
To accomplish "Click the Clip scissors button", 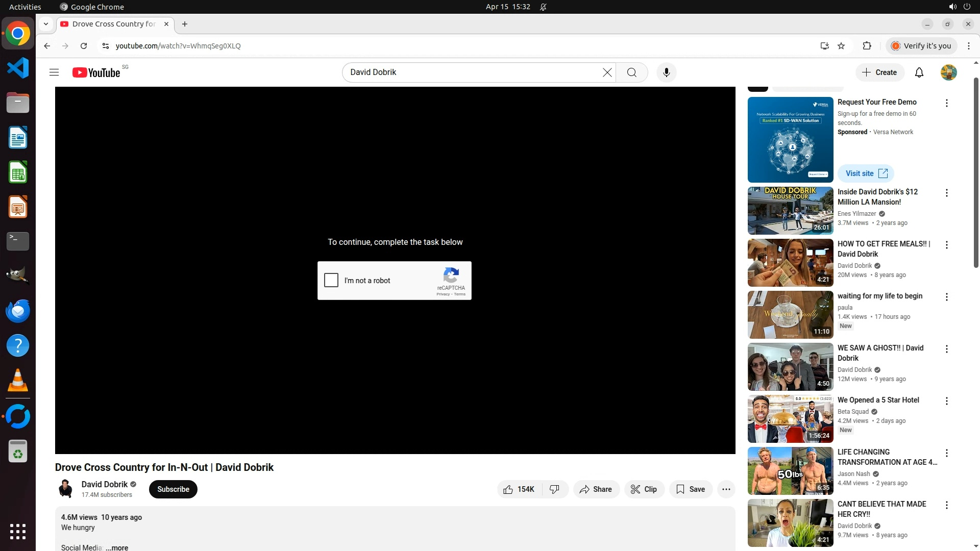I will coord(644,489).
